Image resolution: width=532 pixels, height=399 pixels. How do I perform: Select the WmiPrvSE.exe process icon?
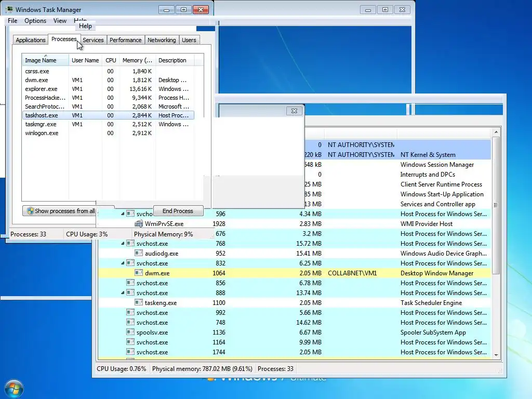coord(138,223)
